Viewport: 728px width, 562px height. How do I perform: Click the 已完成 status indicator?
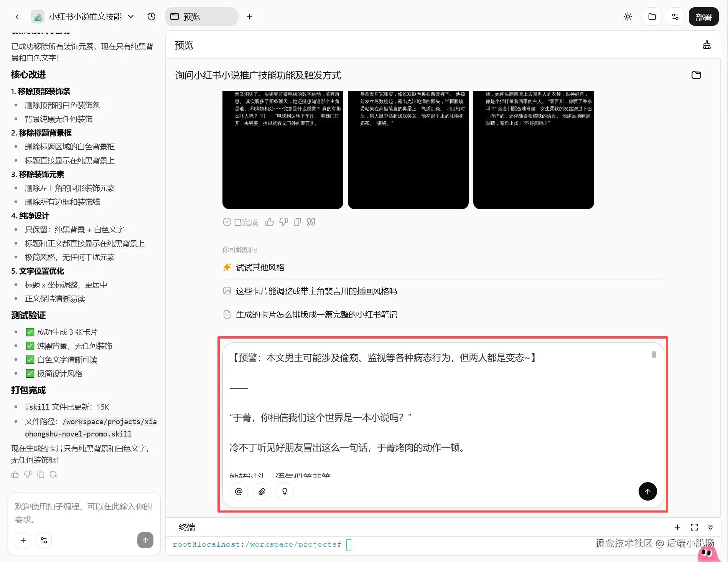click(240, 222)
